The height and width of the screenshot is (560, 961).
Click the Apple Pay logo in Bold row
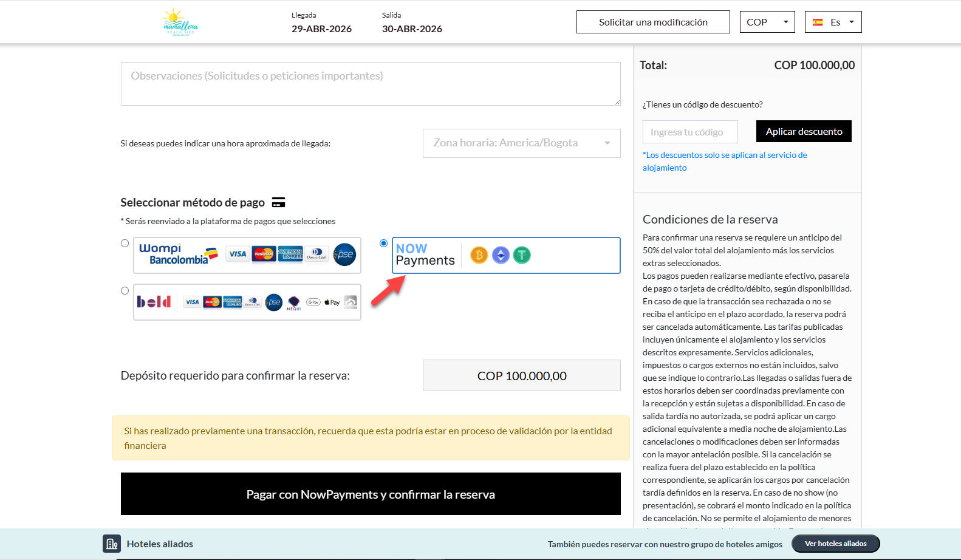(332, 302)
